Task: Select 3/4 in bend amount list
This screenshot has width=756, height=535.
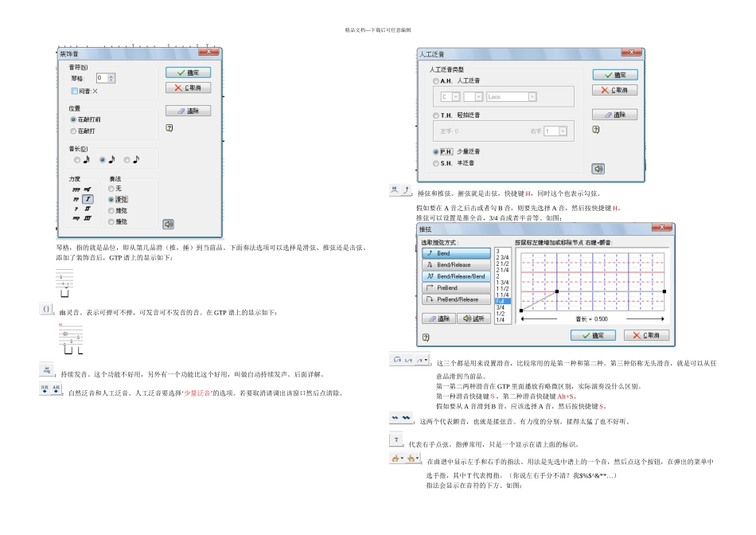Action: point(502,307)
